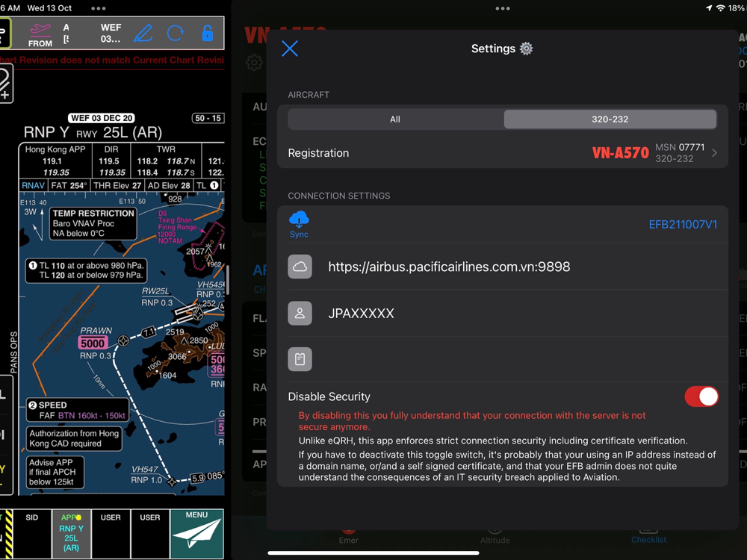Image resolution: width=747 pixels, height=560 pixels.
Task: Tap the circular refresh icon in chart toolbar
Action: 175,34
